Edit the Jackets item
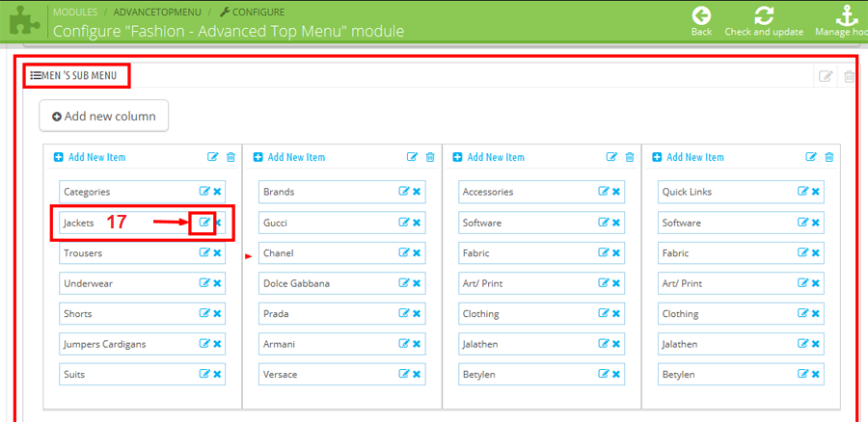Screen dimensions: 868x422 coord(204,223)
